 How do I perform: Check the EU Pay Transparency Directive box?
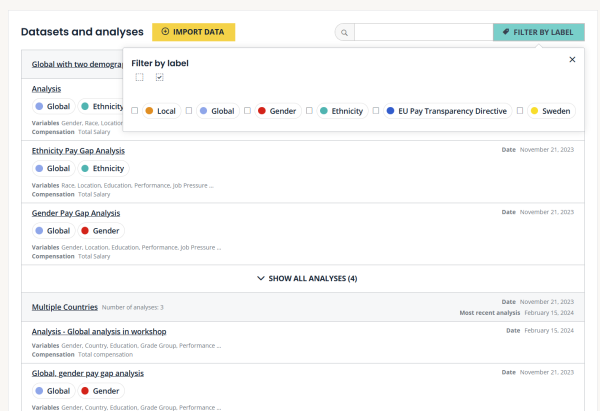point(376,111)
